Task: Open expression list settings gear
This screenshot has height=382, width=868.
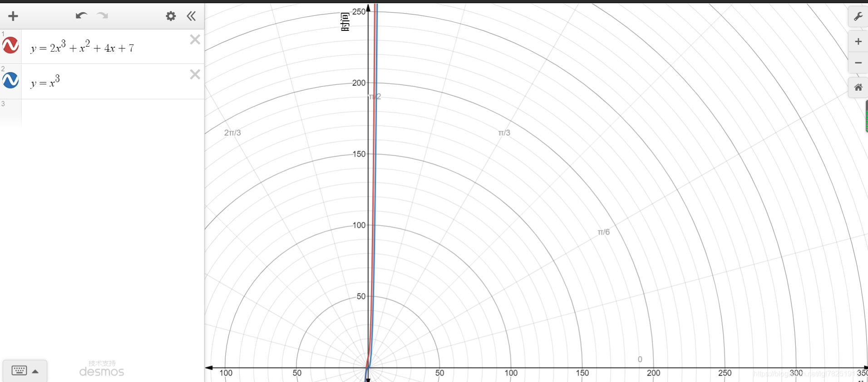Action: tap(171, 16)
